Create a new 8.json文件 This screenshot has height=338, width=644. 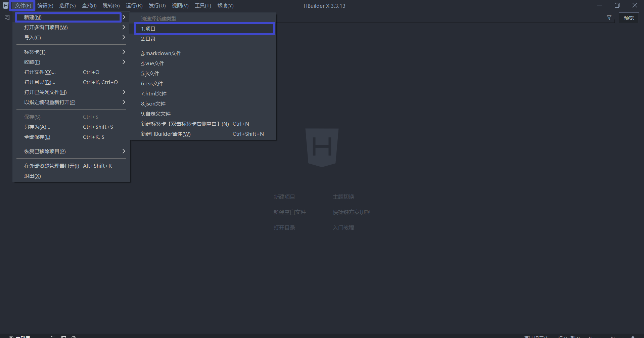tap(203, 104)
